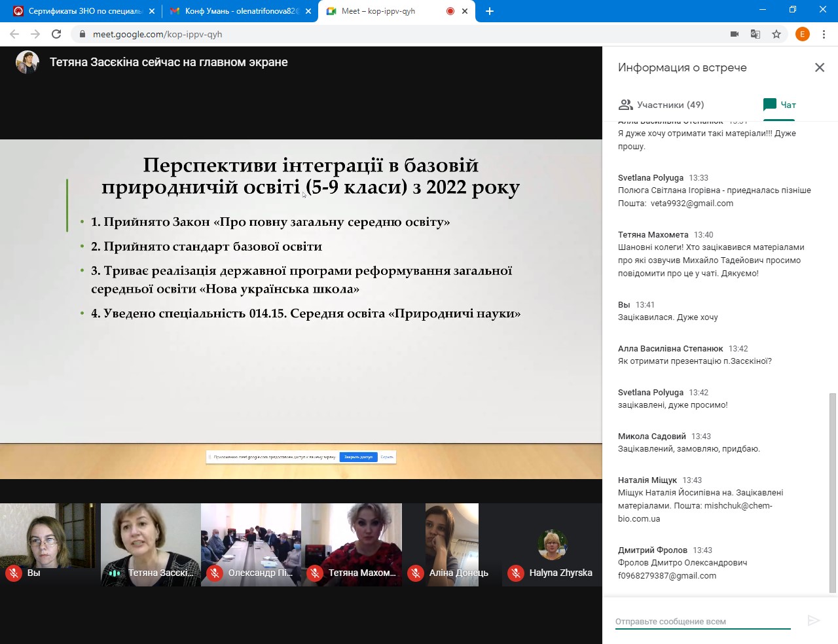The image size is (838, 644).
Task: Click muted mic icon on Аліна Донець
Action: tap(416, 573)
